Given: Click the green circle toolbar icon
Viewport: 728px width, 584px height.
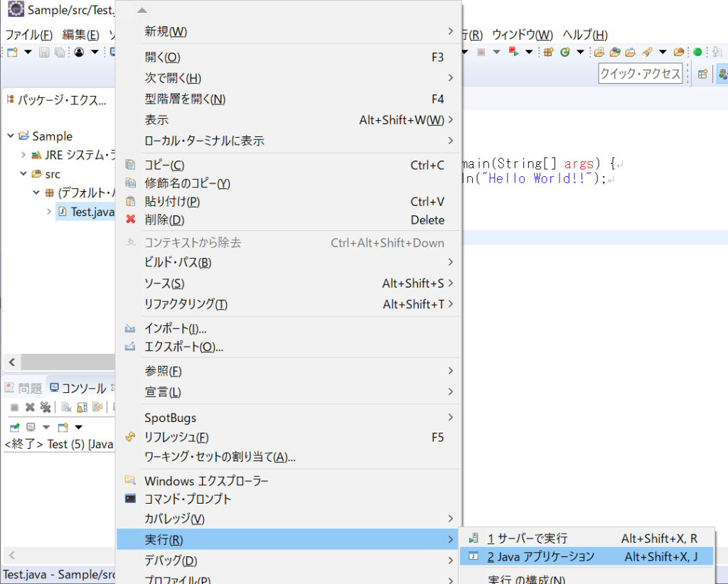Looking at the screenshot, I should 697,52.
